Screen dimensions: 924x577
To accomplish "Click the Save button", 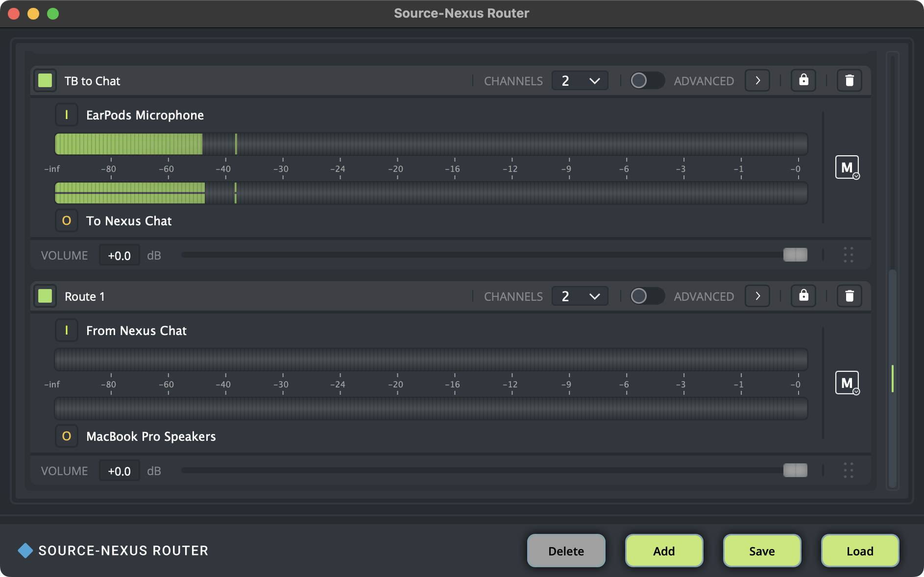I will point(762,551).
